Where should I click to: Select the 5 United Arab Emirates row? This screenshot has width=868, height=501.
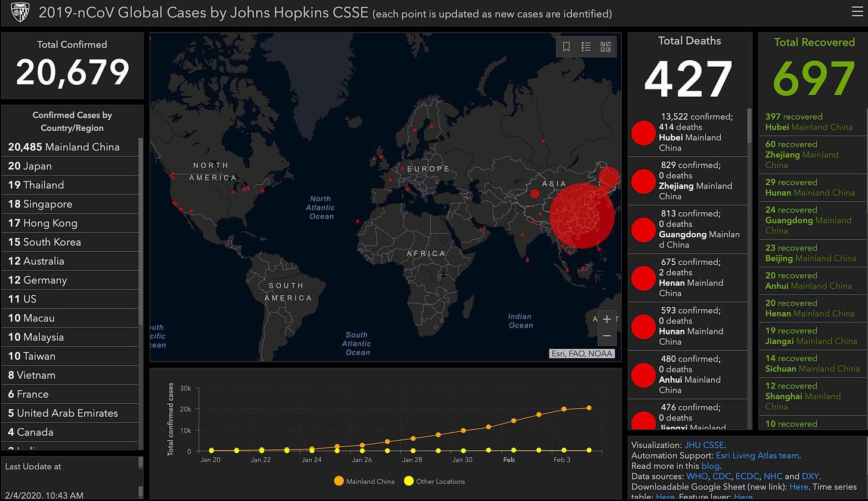click(x=70, y=413)
